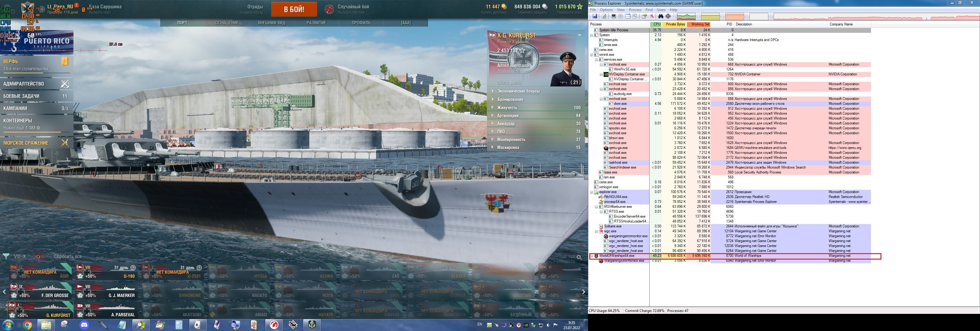
Task: Click the orange physical memory mini graph
Action: pos(735,16)
